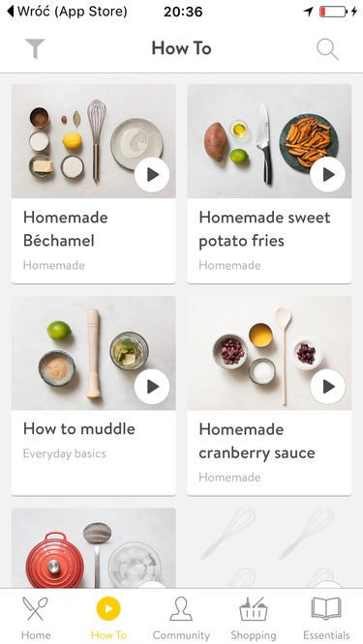Switch to the Shopping tab
Viewport: 363px width, 644px height.
coord(254,618)
